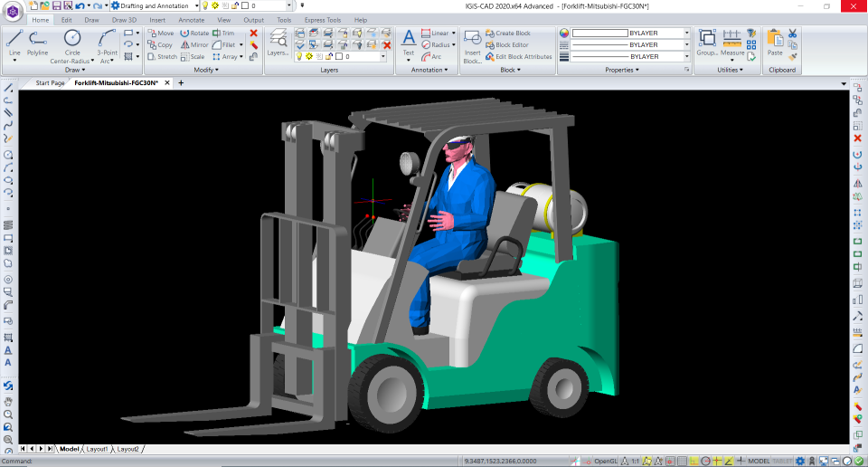868x467 pixels.
Task: Click the Copy tool in Modify panel
Action: (x=160, y=45)
